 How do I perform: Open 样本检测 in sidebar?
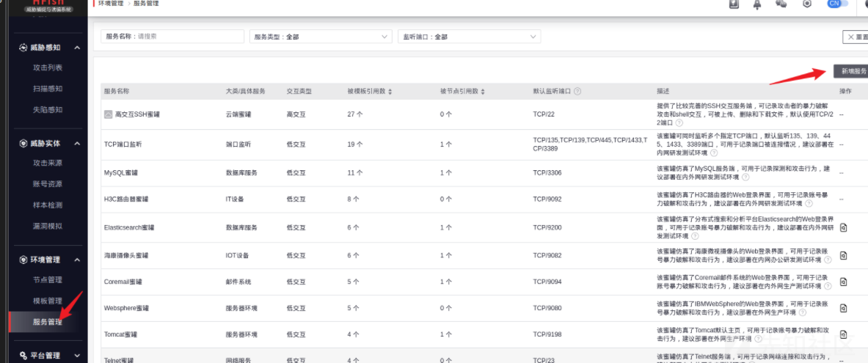click(48, 205)
